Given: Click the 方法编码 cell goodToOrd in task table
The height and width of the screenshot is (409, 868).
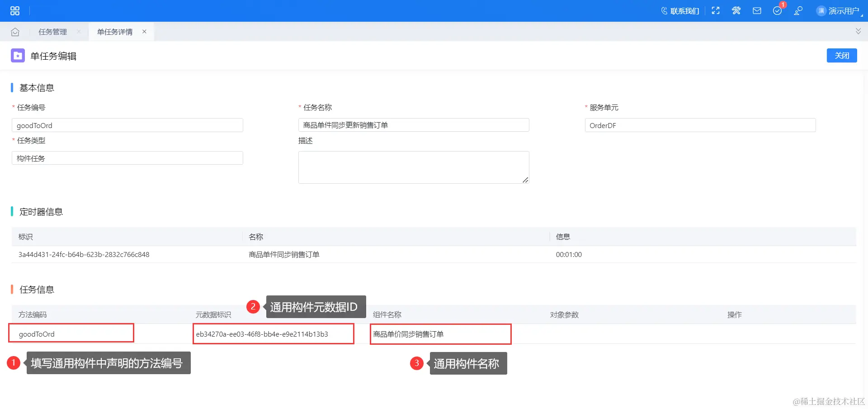Looking at the screenshot, I should point(37,334).
